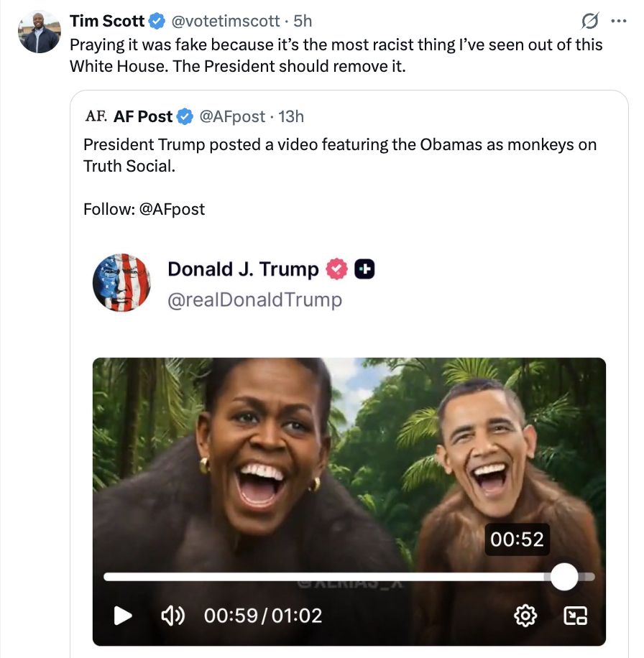Open video settings gear

coord(525,616)
